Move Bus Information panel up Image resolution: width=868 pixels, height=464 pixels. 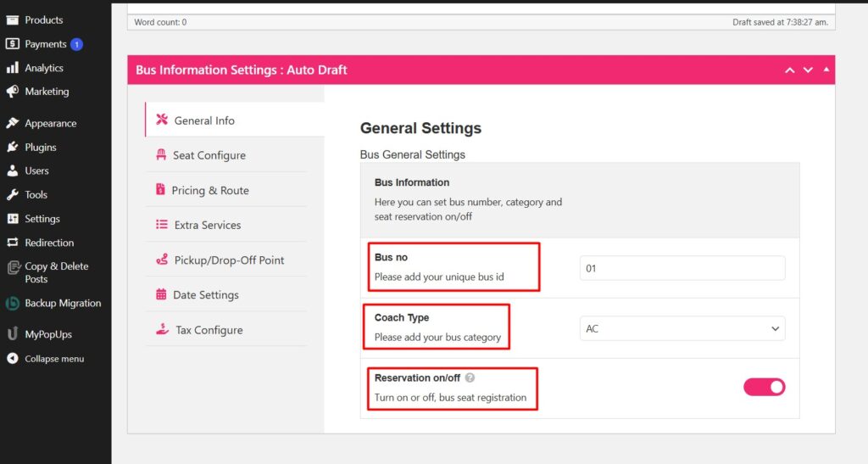pyautogui.click(x=790, y=70)
